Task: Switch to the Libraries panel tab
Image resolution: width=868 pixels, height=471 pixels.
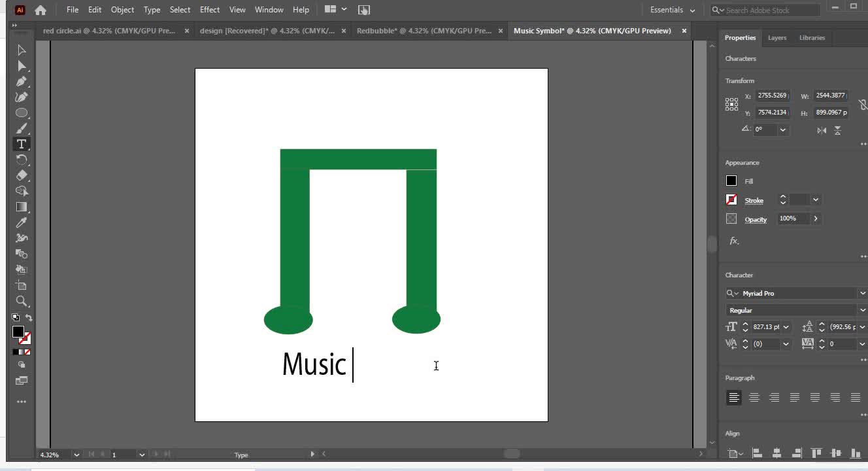Action: [x=812, y=38]
